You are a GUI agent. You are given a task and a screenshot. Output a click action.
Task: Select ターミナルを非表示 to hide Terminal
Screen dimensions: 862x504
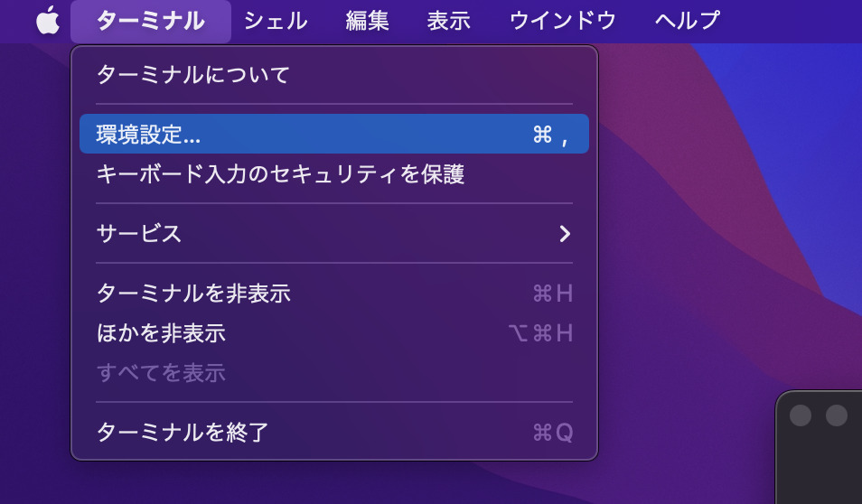pos(334,293)
